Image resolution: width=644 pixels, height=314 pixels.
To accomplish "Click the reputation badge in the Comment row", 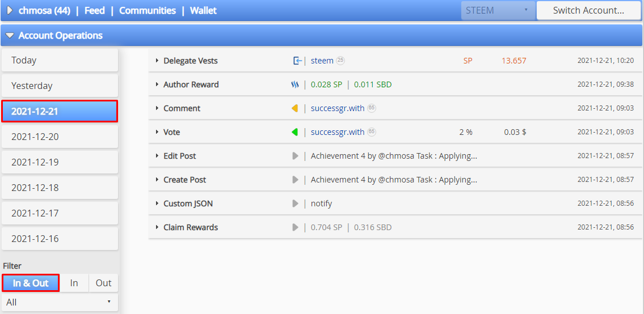I will pyautogui.click(x=371, y=108).
